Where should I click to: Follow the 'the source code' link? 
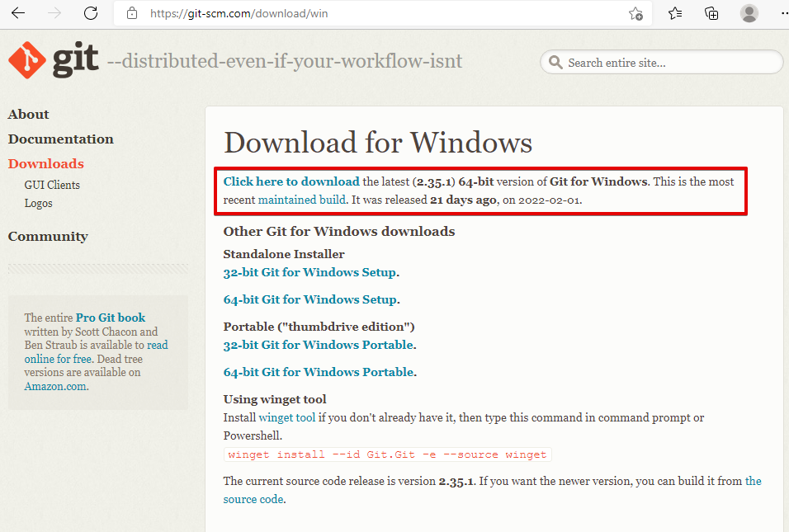tap(492, 490)
